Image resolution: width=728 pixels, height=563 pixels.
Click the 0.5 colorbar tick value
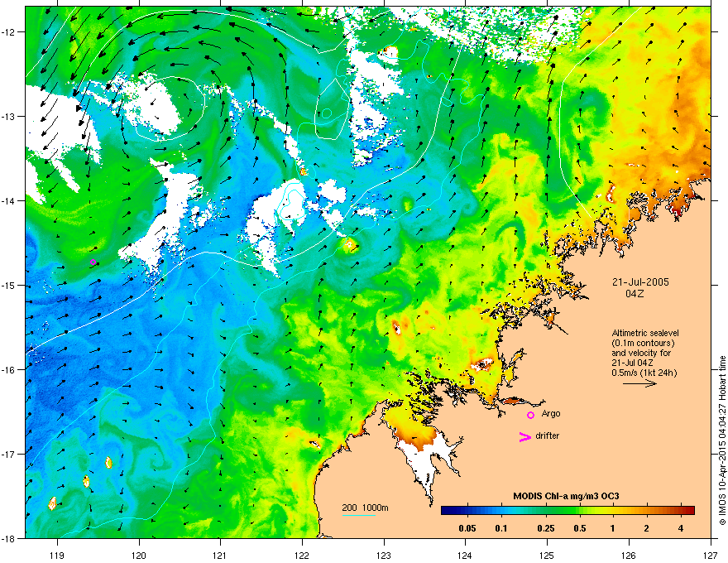click(x=580, y=528)
